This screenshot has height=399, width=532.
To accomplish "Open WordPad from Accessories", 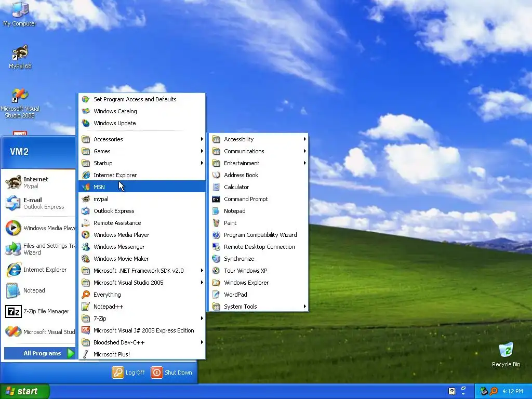I will tap(259, 295).
